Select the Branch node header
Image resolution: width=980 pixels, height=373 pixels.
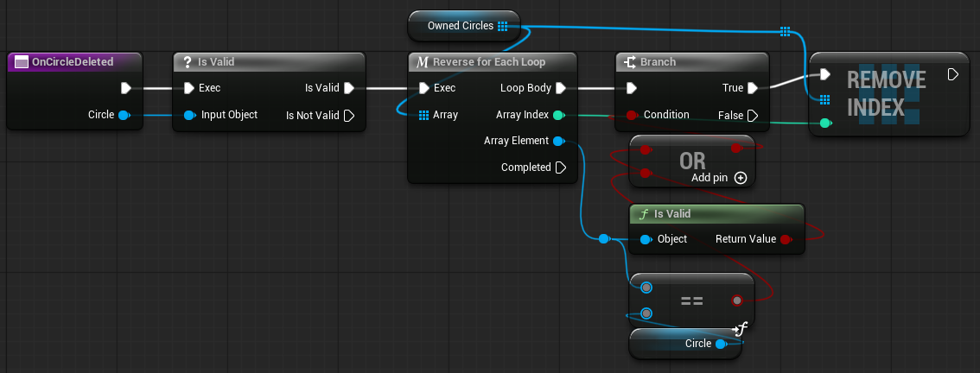coord(691,62)
